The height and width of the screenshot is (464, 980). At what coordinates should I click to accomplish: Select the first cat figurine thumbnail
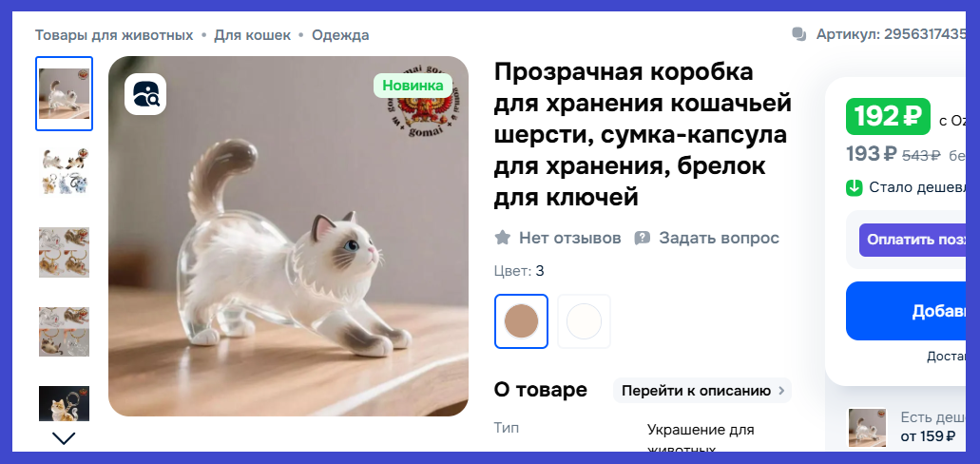[64, 94]
